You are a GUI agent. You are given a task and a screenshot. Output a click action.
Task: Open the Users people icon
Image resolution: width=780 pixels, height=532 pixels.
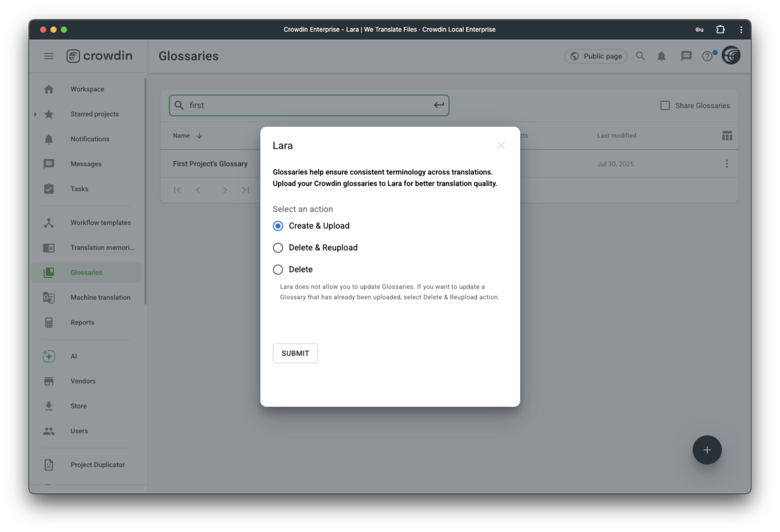(49, 431)
